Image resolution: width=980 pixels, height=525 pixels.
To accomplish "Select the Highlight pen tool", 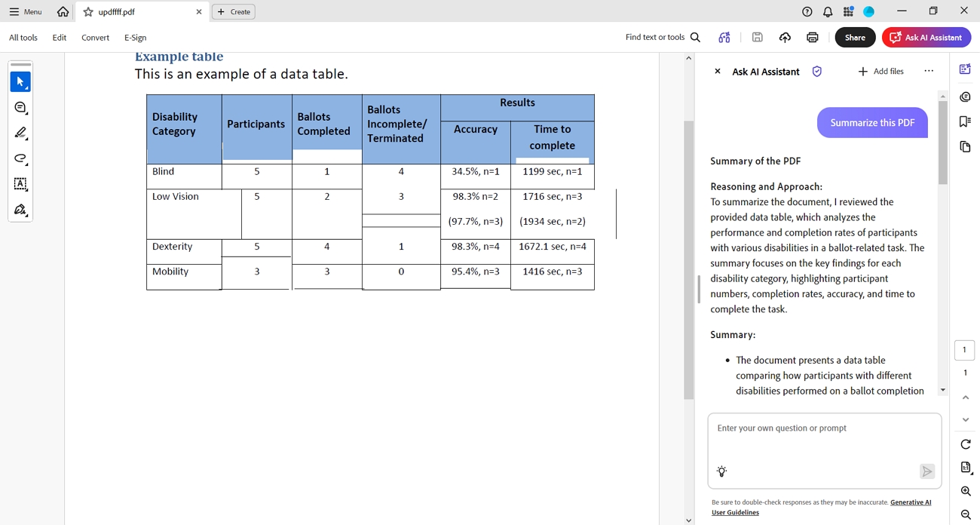I will click(x=20, y=134).
